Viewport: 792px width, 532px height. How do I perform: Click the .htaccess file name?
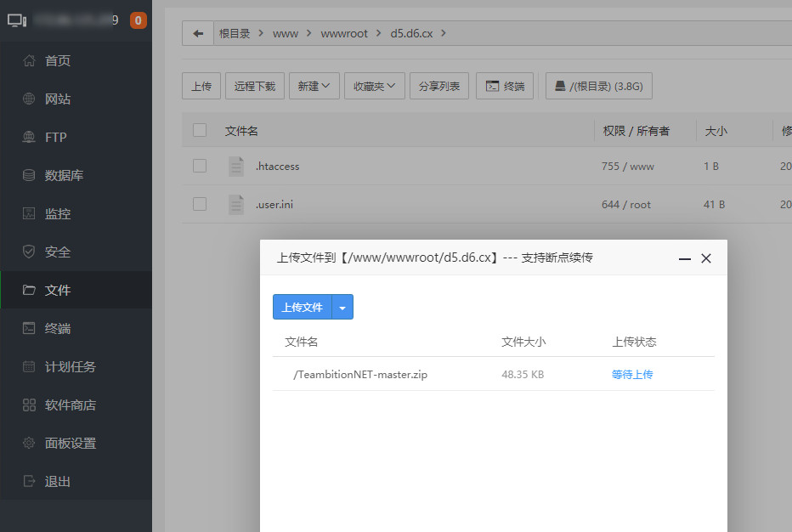click(277, 167)
